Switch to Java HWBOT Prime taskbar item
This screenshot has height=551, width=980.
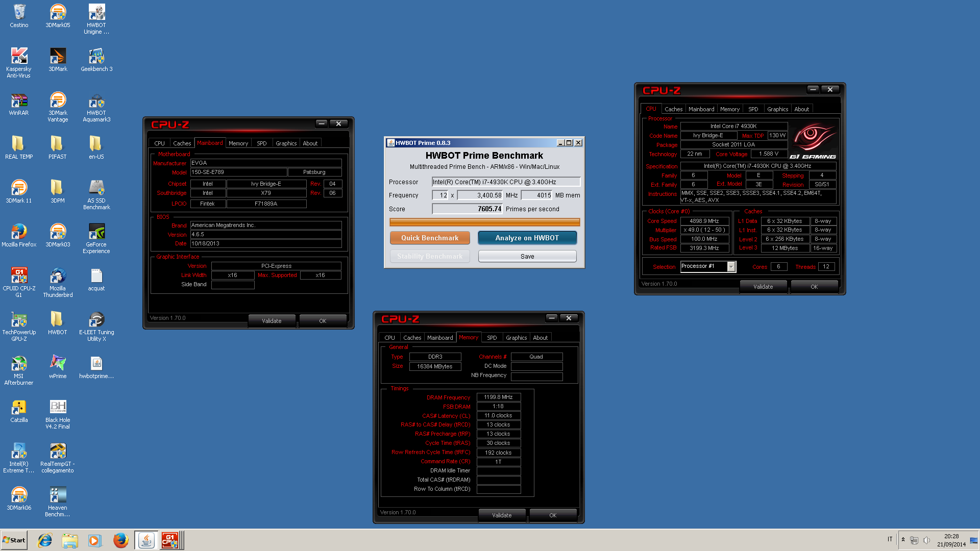pyautogui.click(x=146, y=540)
